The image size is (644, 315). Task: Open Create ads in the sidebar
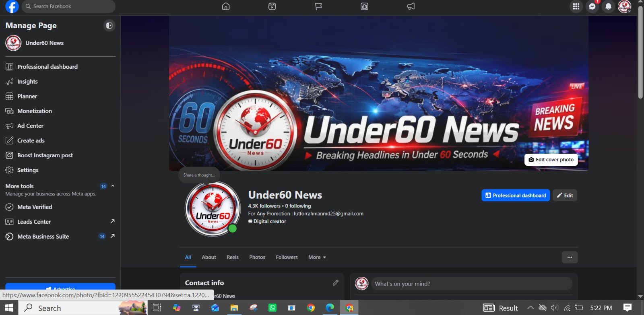tap(60, 141)
